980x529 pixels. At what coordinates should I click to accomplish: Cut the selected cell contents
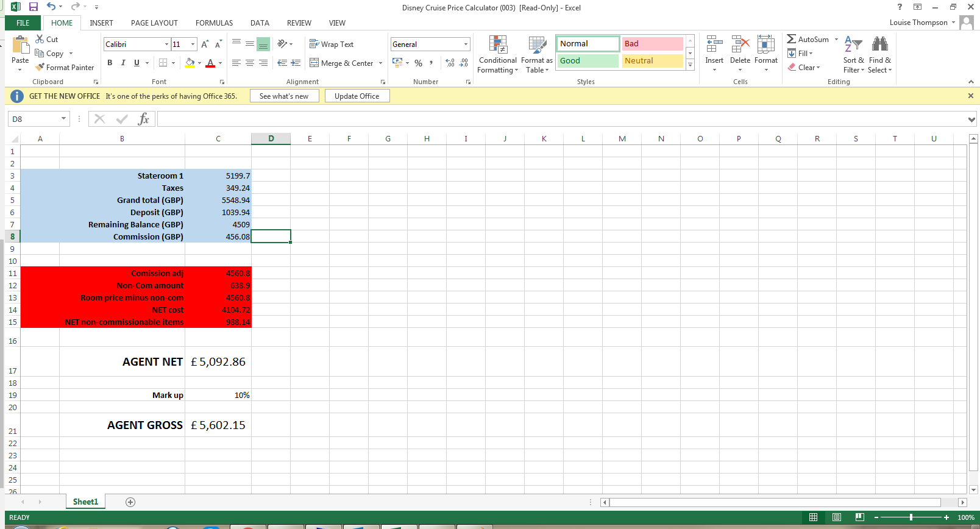pyautogui.click(x=46, y=39)
